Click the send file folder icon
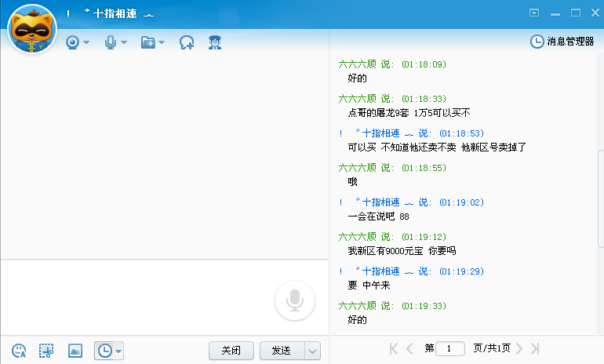 [x=148, y=42]
